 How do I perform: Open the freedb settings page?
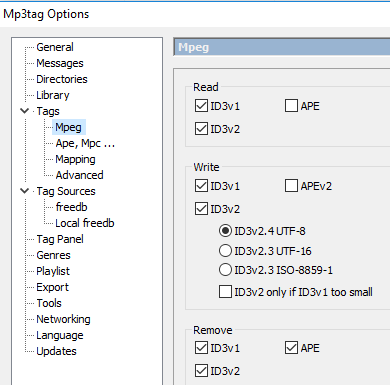point(71,207)
